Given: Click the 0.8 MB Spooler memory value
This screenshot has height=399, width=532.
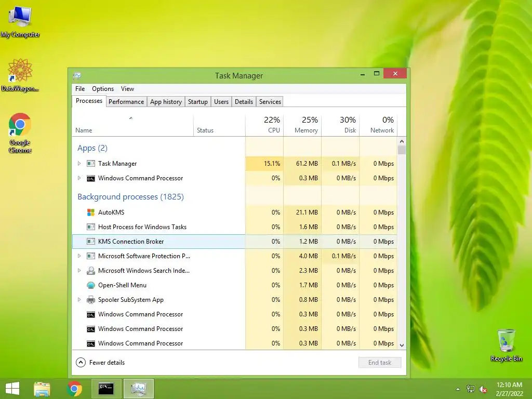Looking at the screenshot, I should (309, 300).
